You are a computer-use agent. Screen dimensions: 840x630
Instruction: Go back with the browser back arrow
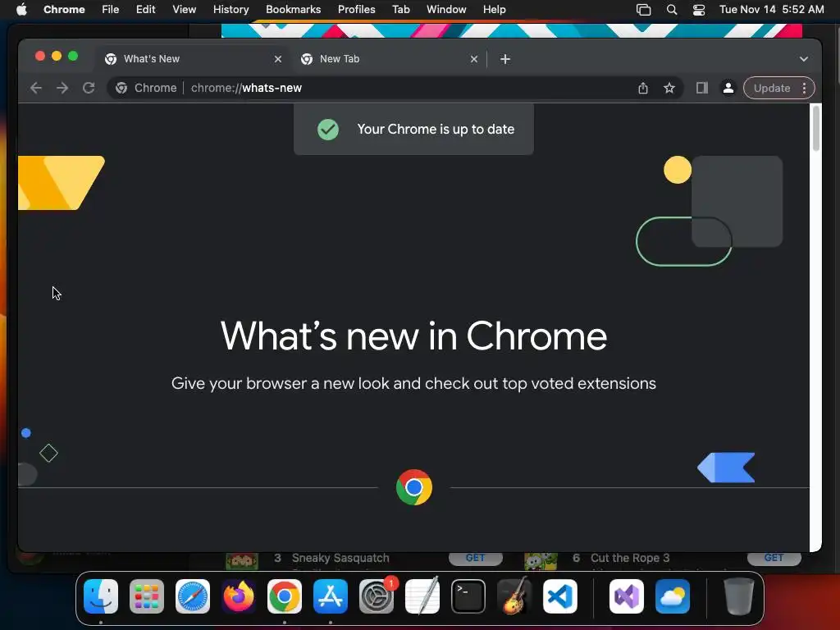(x=36, y=88)
